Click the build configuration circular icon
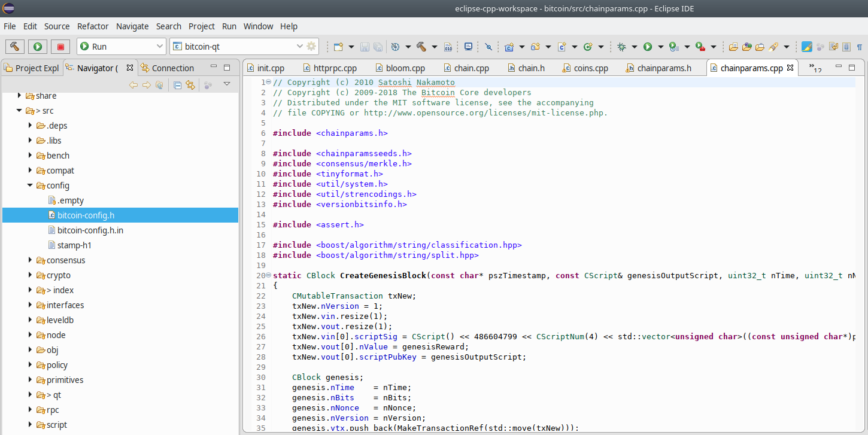Image resolution: width=868 pixels, height=435 pixels. point(395,46)
